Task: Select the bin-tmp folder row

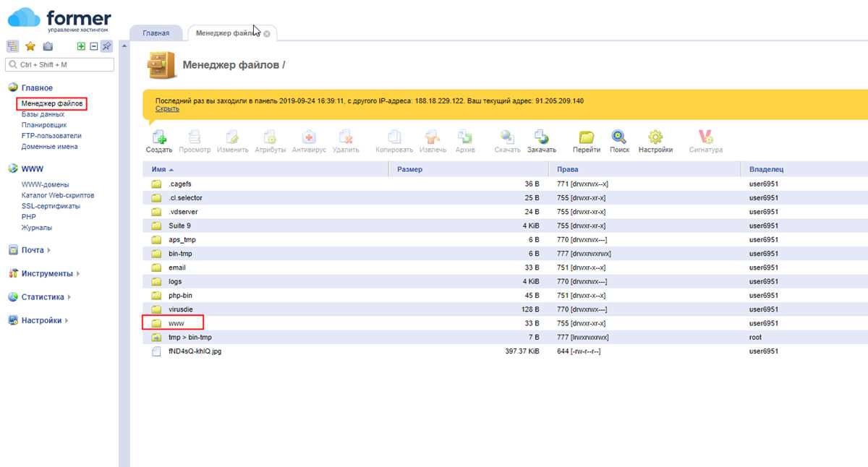Action: [x=506, y=254]
